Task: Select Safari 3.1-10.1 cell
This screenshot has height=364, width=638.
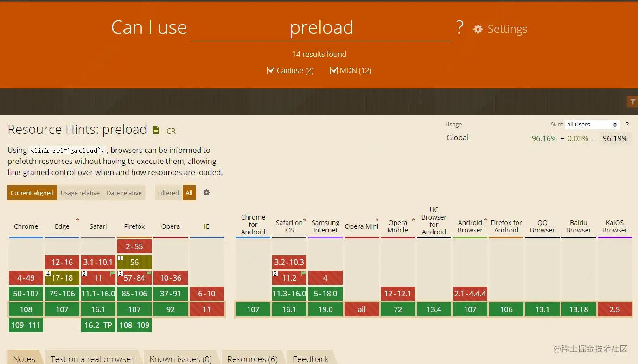Action: 98,262
